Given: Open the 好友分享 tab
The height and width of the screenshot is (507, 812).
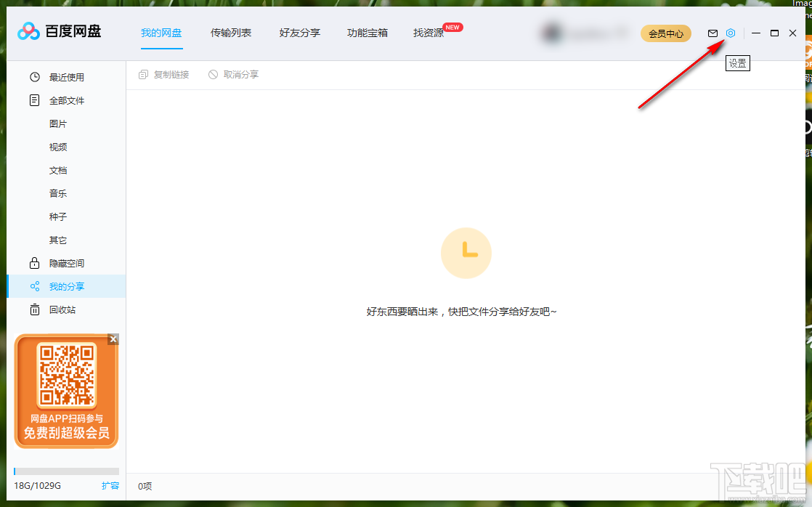Looking at the screenshot, I should tap(300, 33).
